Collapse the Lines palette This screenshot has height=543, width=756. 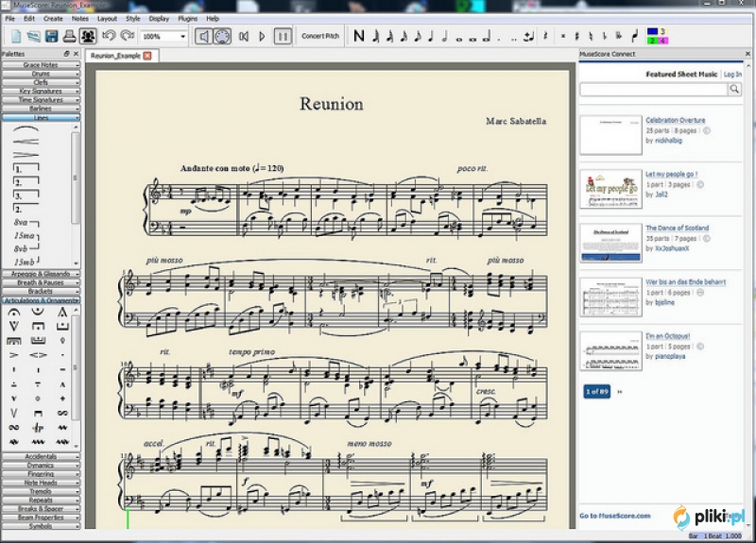pos(41,117)
